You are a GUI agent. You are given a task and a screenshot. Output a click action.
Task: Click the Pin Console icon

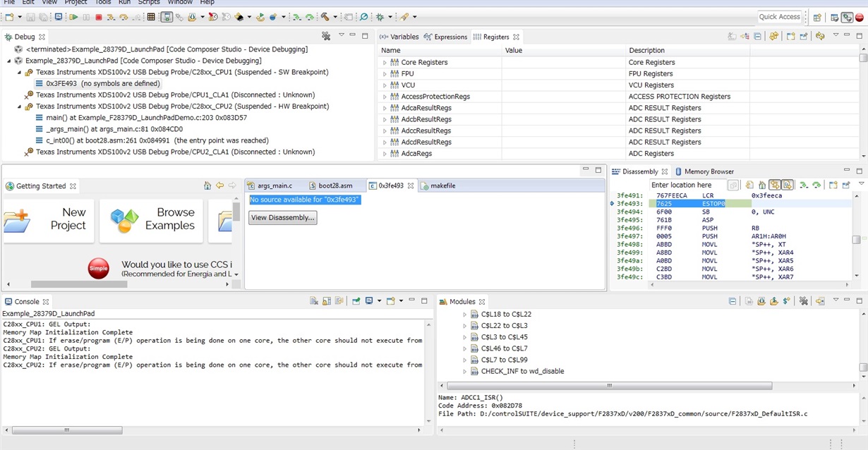click(x=356, y=301)
